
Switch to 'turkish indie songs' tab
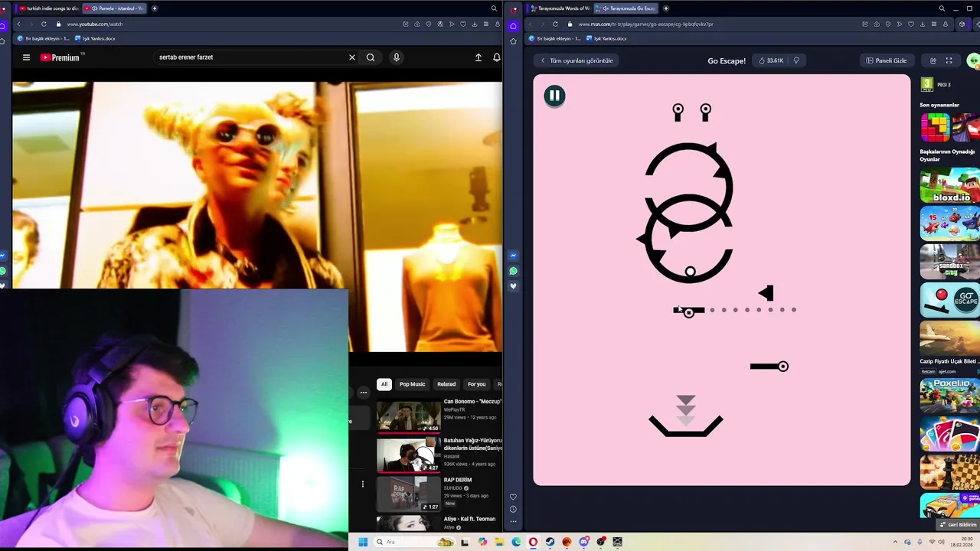pos(47,8)
